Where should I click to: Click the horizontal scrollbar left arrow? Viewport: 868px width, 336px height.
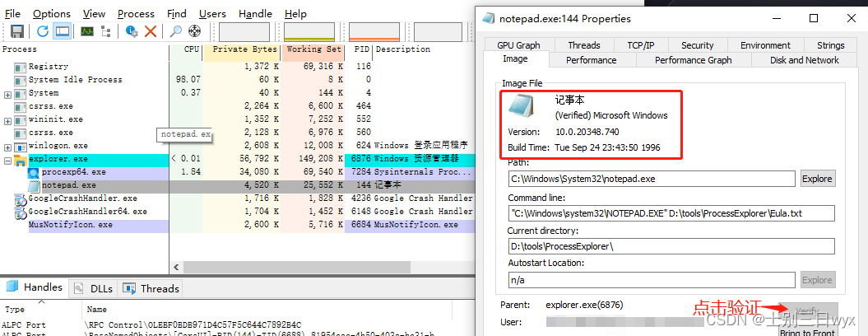click(176, 268)
